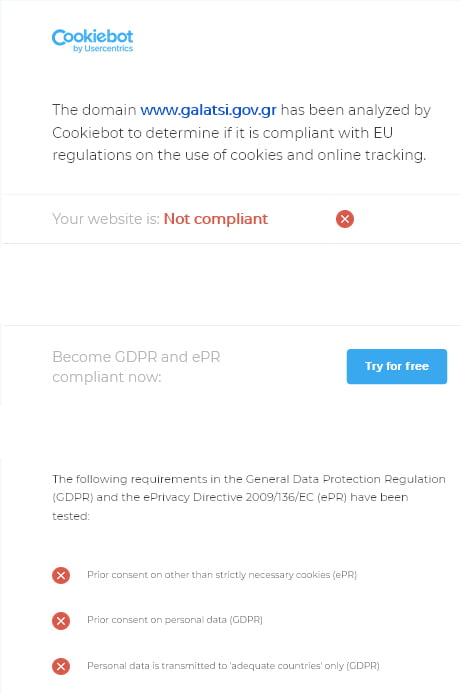461x694 pixels.
Task: Select the 'Prior consent on other than strictly necessary cookies' item
Action: 222,575
